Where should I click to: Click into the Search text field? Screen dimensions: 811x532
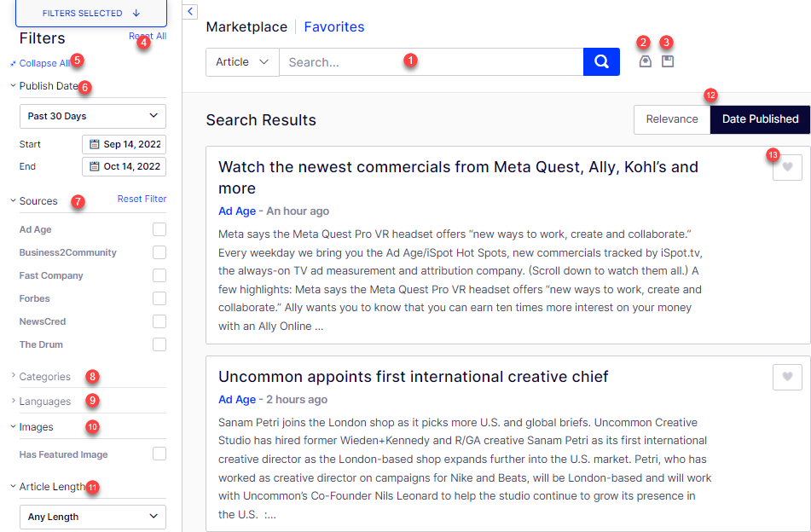pyautogui.click(x=432, y=62)
